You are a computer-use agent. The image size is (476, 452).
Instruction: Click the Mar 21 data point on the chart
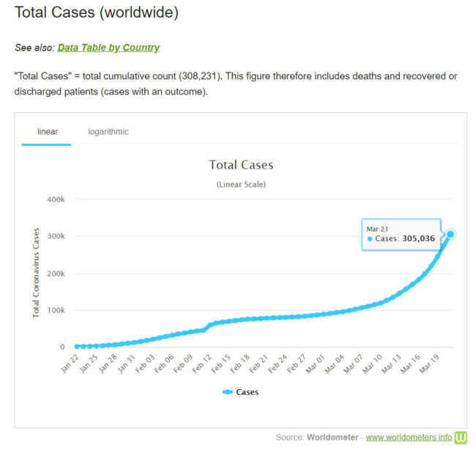[451, 234]
